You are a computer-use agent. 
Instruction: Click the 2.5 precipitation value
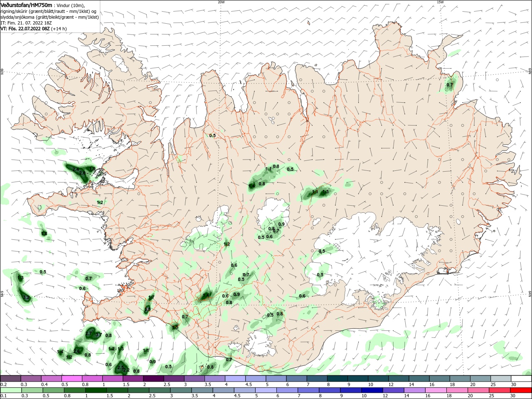(121, 367)
